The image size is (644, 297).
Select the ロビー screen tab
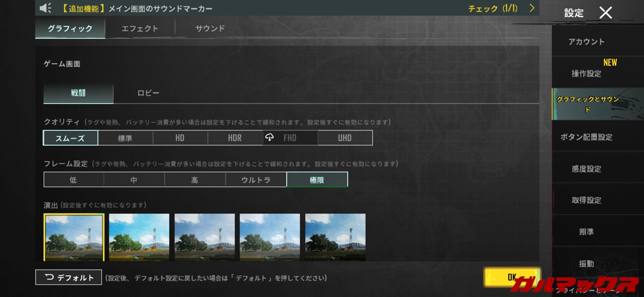(x=148, y=93)
